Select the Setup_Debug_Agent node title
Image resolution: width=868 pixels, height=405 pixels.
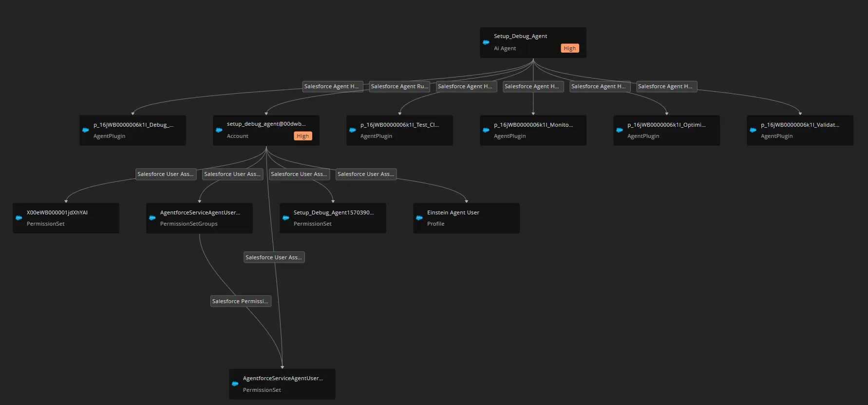click(x=520, y=36)
